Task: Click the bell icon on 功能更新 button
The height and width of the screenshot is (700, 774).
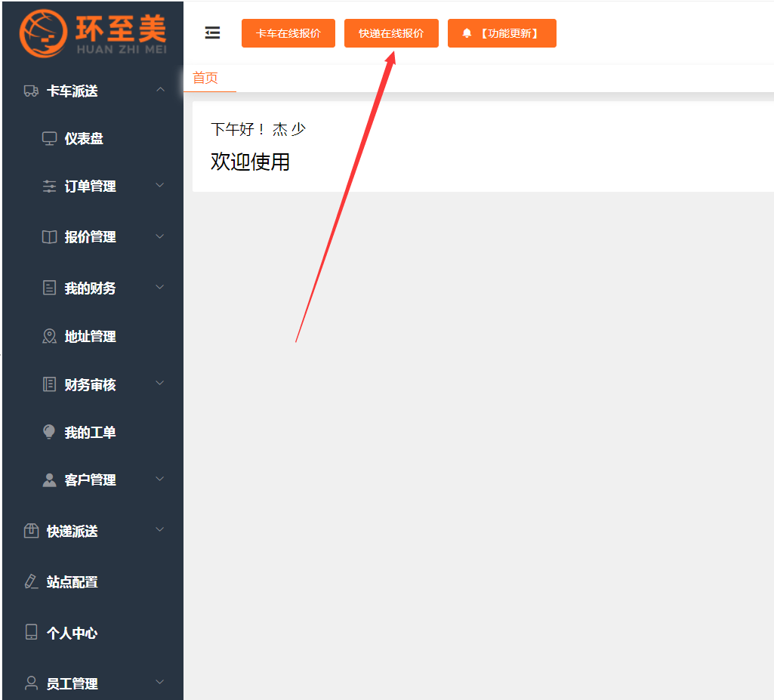Action: (x=465, y=33)
